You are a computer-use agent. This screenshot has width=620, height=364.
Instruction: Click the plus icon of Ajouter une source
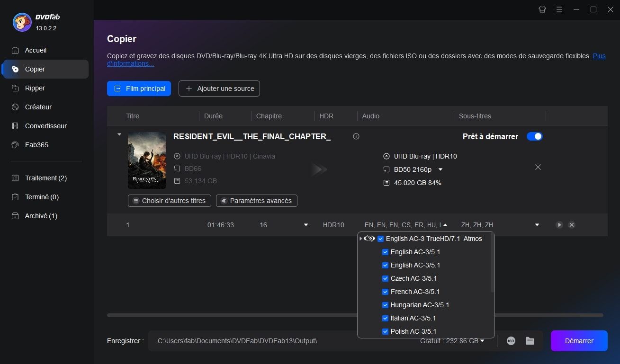pyautogui.click(x=189, y=89)
